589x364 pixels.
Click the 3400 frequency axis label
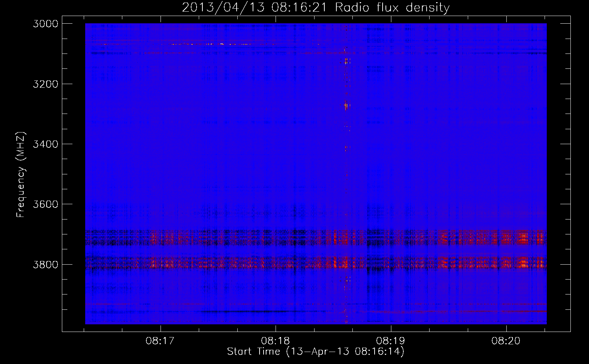tap(46, 144)
